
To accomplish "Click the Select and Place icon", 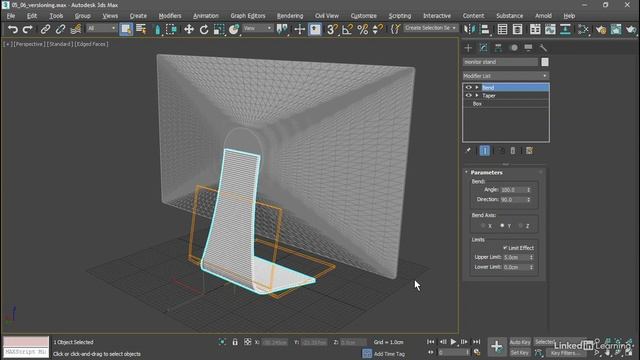I will (x=234, y=29).
